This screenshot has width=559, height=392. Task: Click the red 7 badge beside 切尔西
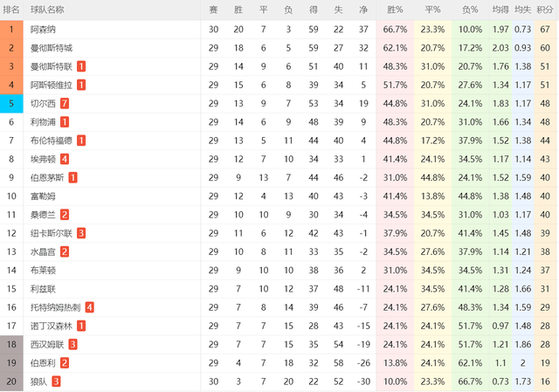(x=65, y=103)
